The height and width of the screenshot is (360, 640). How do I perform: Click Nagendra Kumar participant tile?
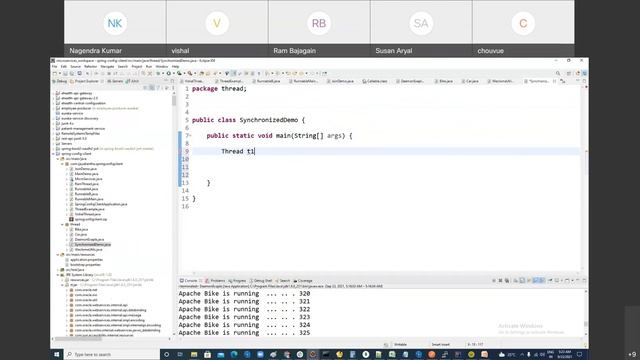(115, 28)
